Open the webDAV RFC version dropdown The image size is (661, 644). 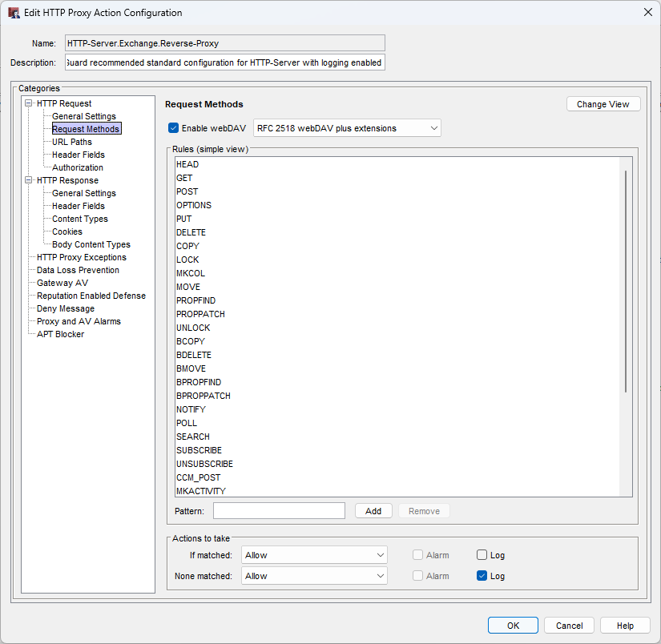[347, 128]
